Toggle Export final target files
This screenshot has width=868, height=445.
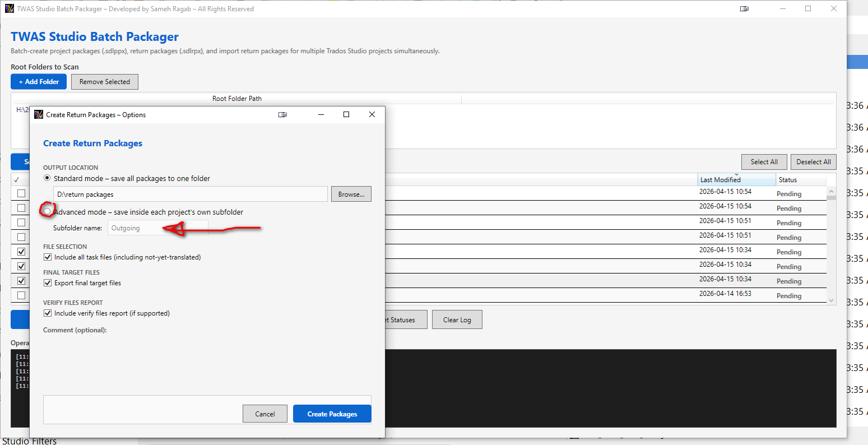coord(48,282)
